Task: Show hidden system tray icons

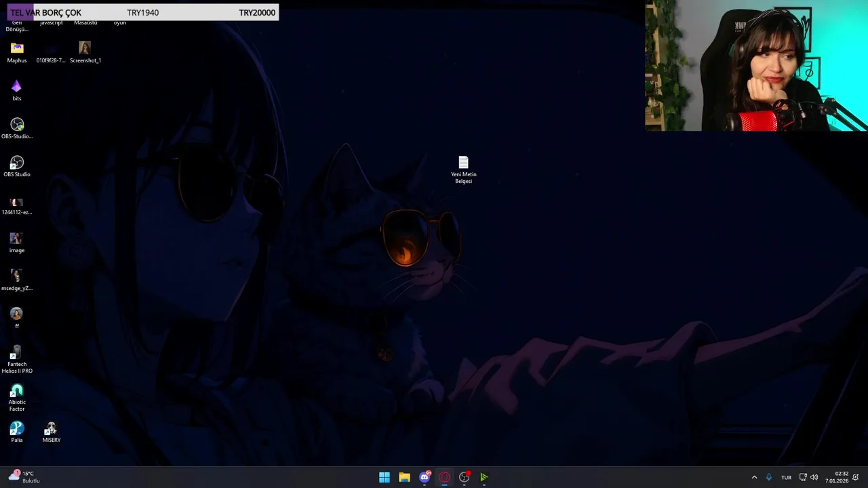Action: [x=754, y=477]
